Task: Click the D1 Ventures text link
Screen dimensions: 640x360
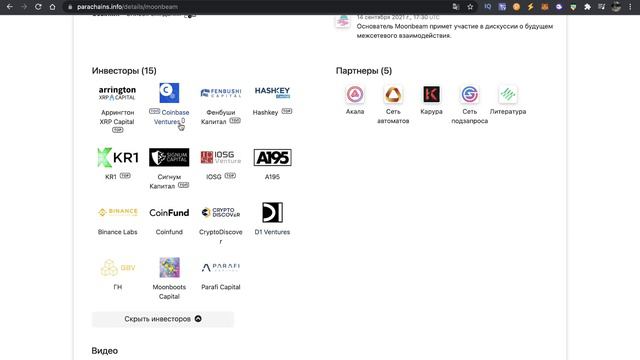Action: pos(272,232)
